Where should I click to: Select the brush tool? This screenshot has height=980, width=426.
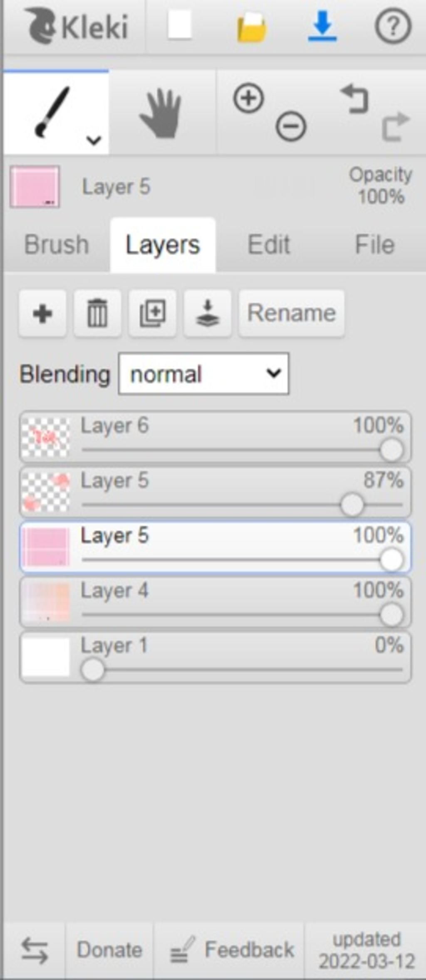tap(52, 111)
